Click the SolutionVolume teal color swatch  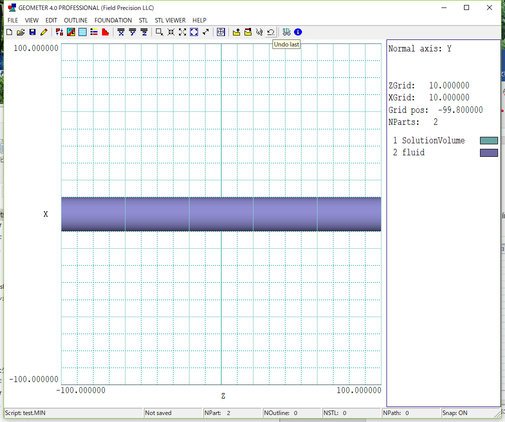pos(489,141)
